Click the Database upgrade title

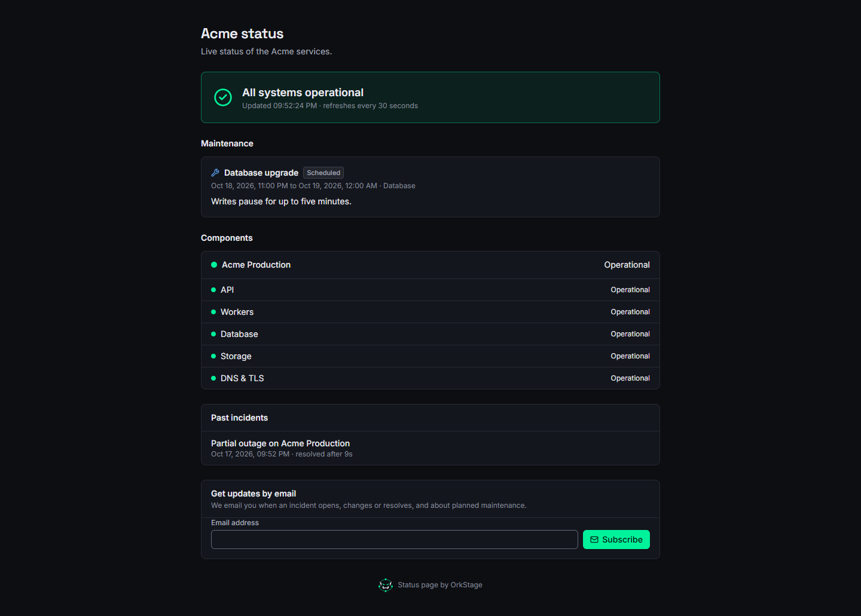click(x=261, y=173)
